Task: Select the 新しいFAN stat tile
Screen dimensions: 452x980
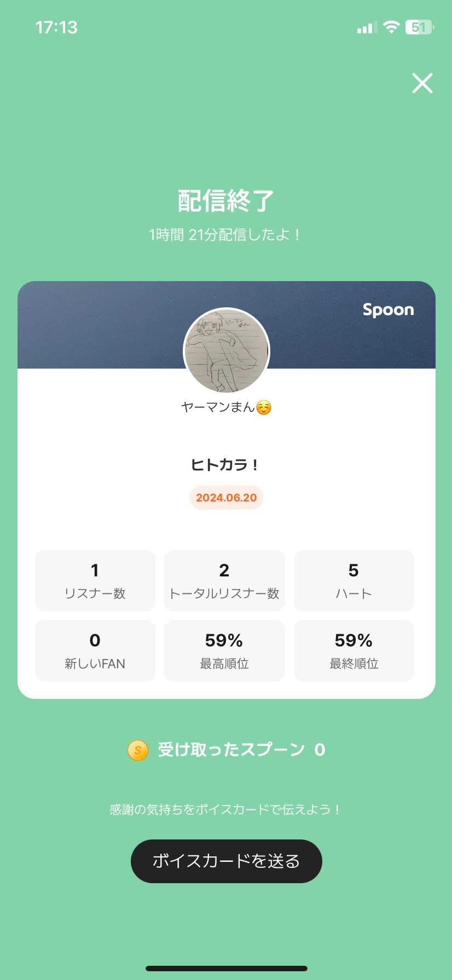Action: pyautogui.click(x=95, y=651)
